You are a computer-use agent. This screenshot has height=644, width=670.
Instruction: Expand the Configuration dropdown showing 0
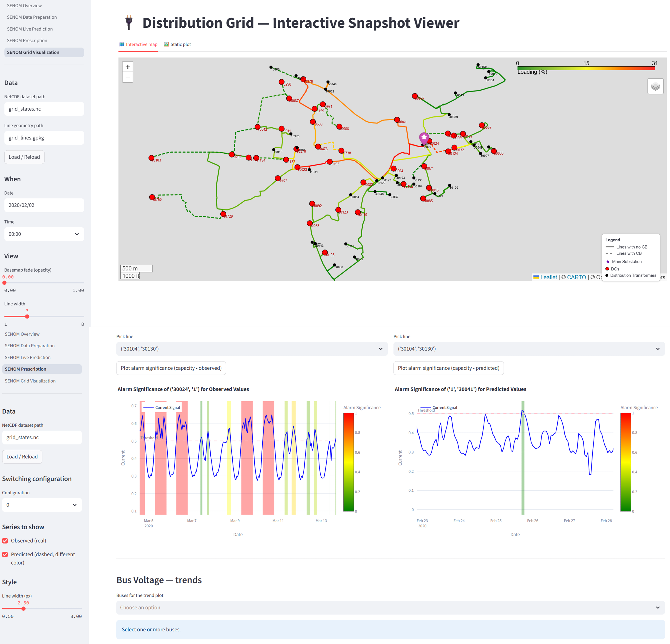click(42, 505)
